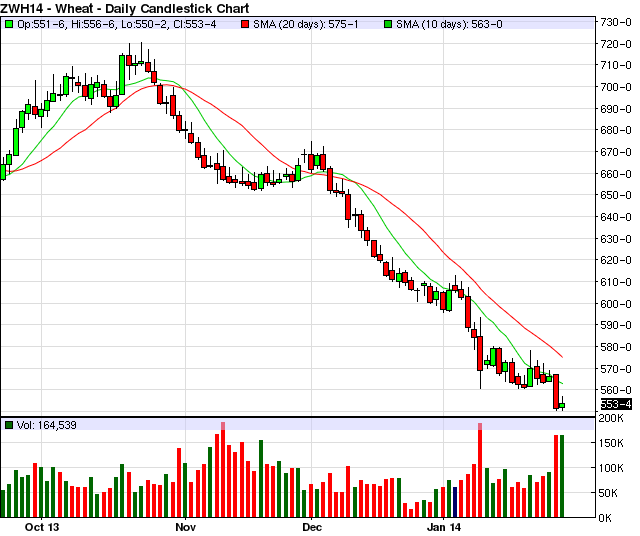Click the green OHLC legend square
Viewport: 640px width, 536px height.
click(x=9, y=24)
